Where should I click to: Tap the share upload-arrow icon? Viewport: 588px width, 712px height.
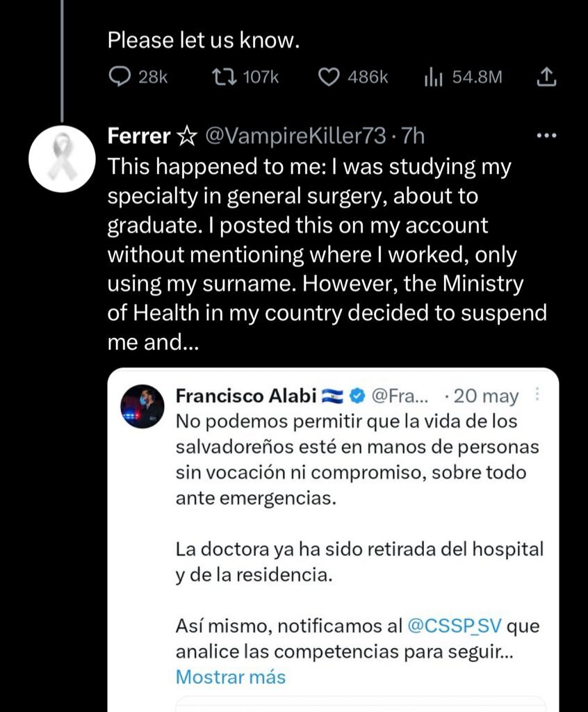point(548,77)
